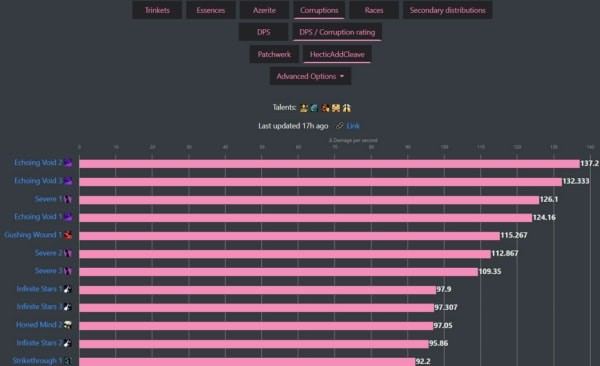Click the Infinite Stars 1 icon
The image size is (600, 366).
click(x=68, y=289)
